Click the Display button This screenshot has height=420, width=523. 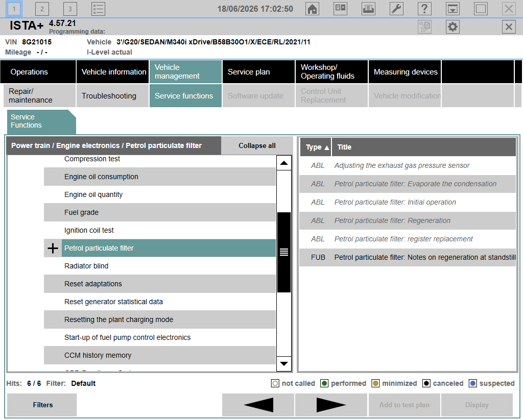pyautogui.click(x=477, y=405)
